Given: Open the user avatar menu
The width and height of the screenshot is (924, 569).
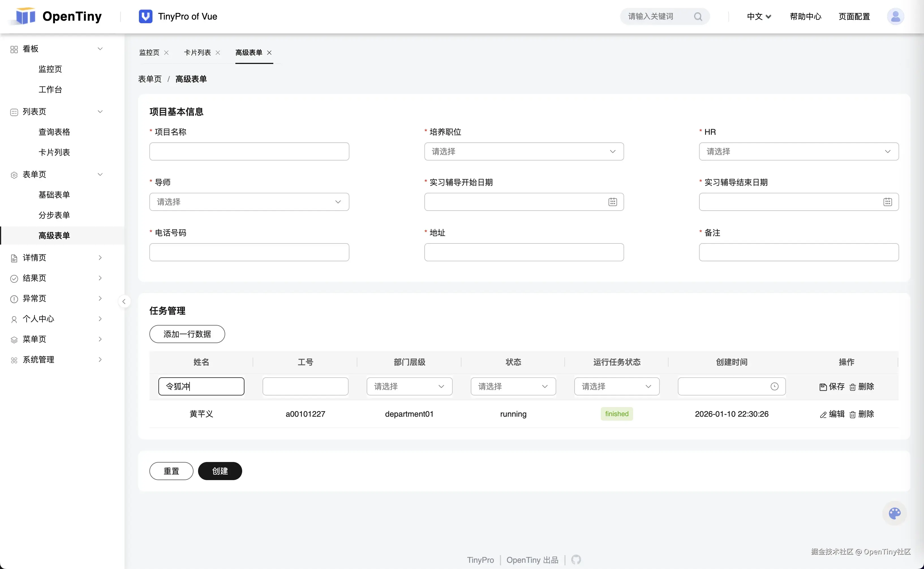Looking at the screenshot, I should (895, 16).
